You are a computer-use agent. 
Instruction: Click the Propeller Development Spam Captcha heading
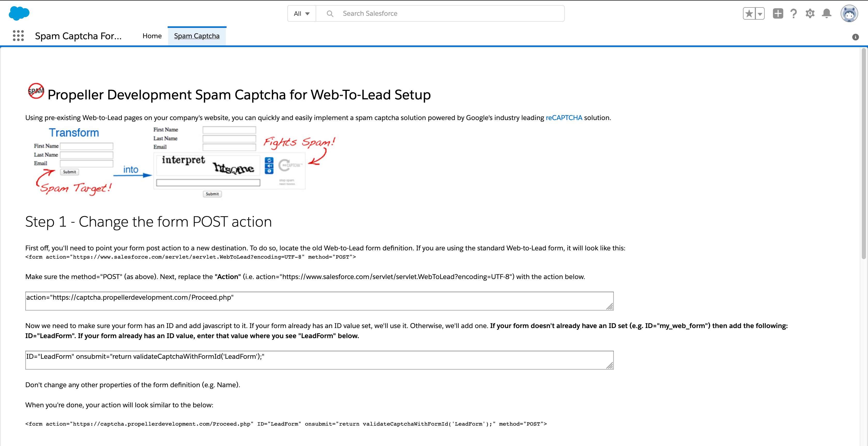[x=239, y=94]
